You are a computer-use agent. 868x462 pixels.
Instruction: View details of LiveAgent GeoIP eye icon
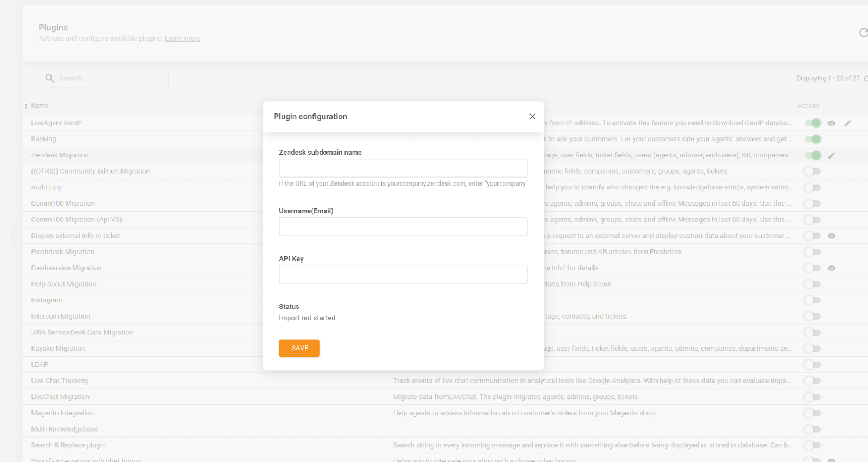click(x=832, y=123)
